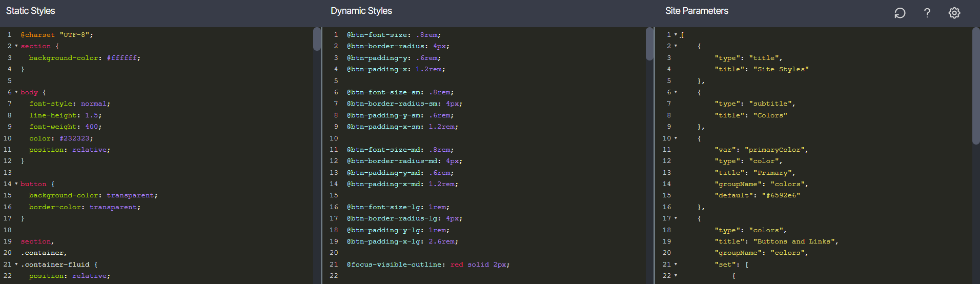Click the 'font-weight: 400;' declaration
Screen dimensions: 980x284
tap(65, 127)
